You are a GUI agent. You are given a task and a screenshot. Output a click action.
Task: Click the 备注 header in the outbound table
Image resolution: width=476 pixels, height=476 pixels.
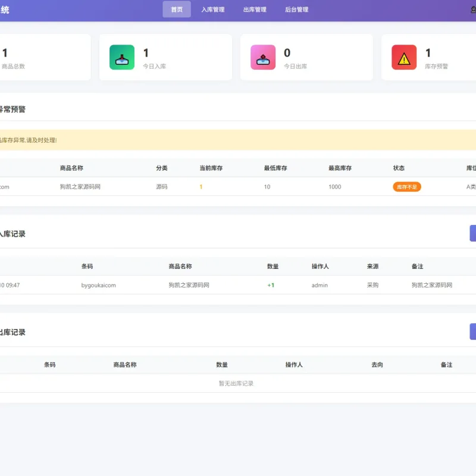[x=447, y=365]
